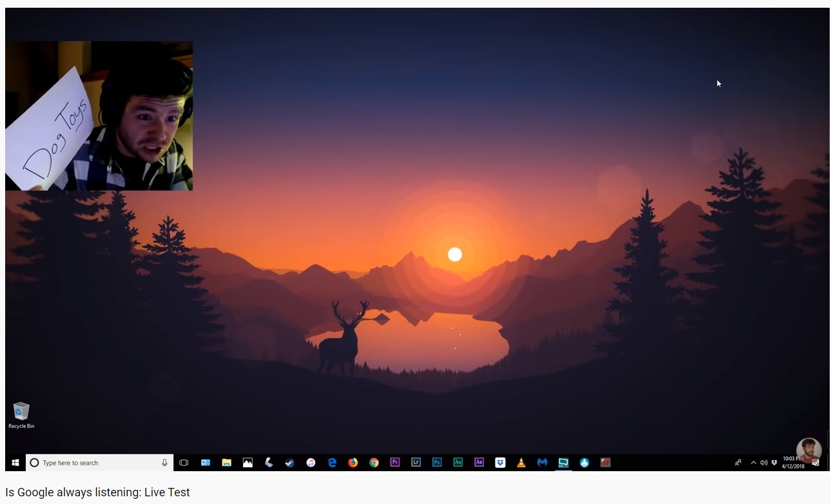831x504 pixels.
Task: Open the red app icon on taskbar
Action: click(x=606, y=463)
